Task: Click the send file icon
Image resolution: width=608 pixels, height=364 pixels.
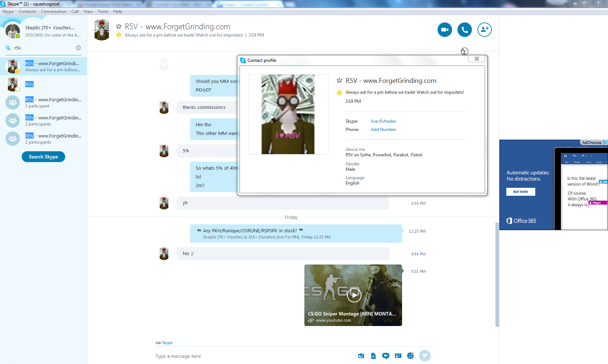Action: [373, 356]
